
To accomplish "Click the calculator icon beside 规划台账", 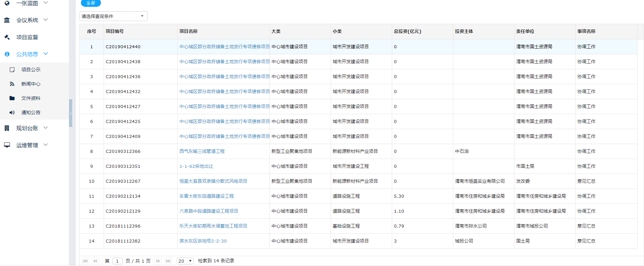I will [x=7, y=128].
